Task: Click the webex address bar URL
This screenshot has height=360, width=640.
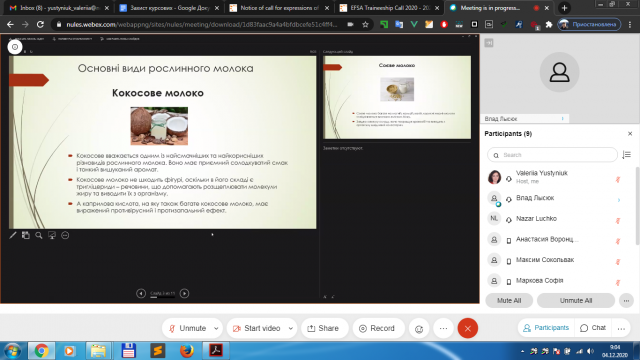Action: 202,24
